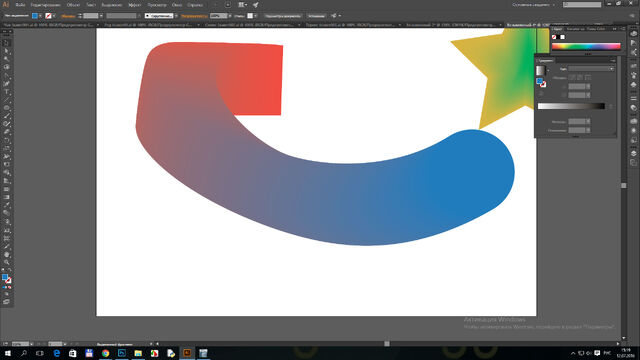Activate the toolbar Fill square above stroke

[5, 278]
